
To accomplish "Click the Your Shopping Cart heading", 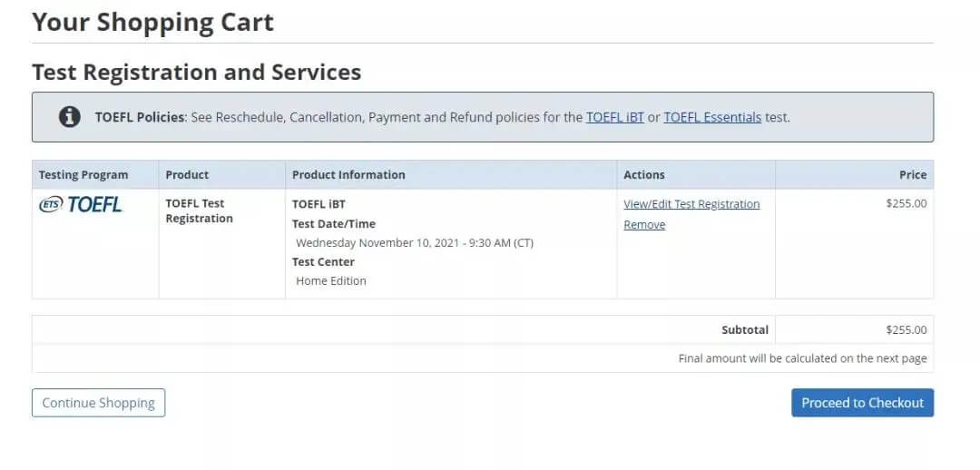I will pos(153,23).
